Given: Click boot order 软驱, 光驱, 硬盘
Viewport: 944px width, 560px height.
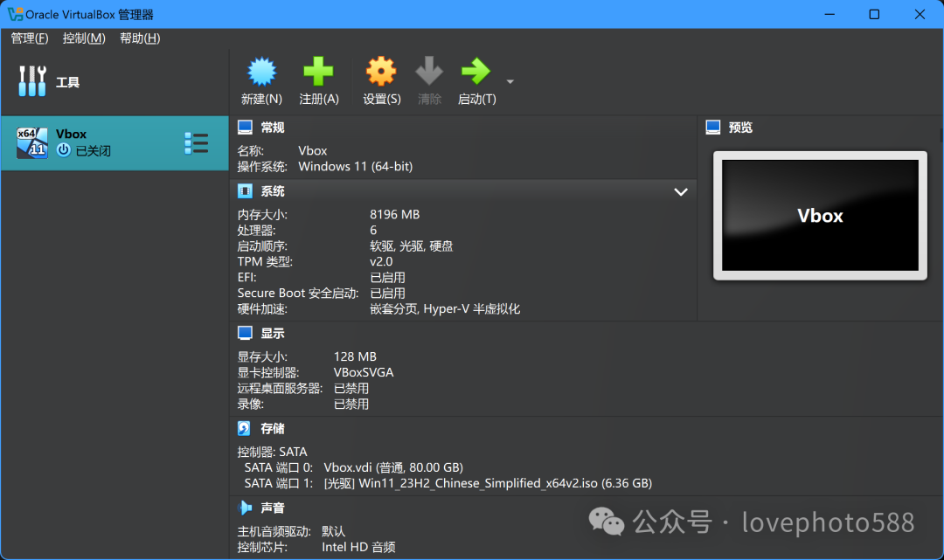Looking at the screenshot, I should coord(411,246).
